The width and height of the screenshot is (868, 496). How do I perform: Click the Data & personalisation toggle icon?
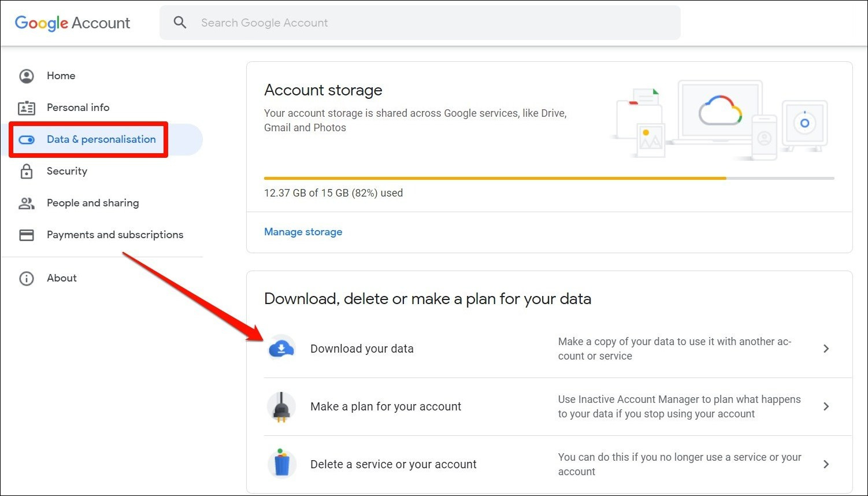point(27,139)
